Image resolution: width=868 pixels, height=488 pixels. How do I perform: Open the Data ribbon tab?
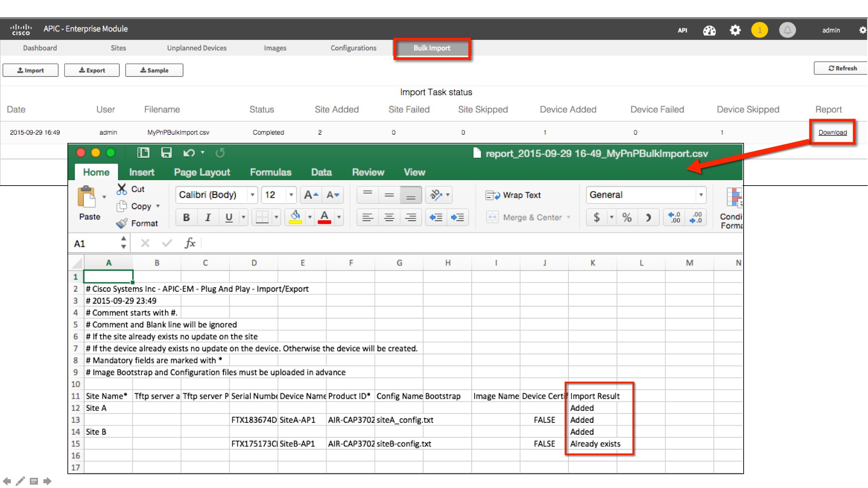coord(321,172)
